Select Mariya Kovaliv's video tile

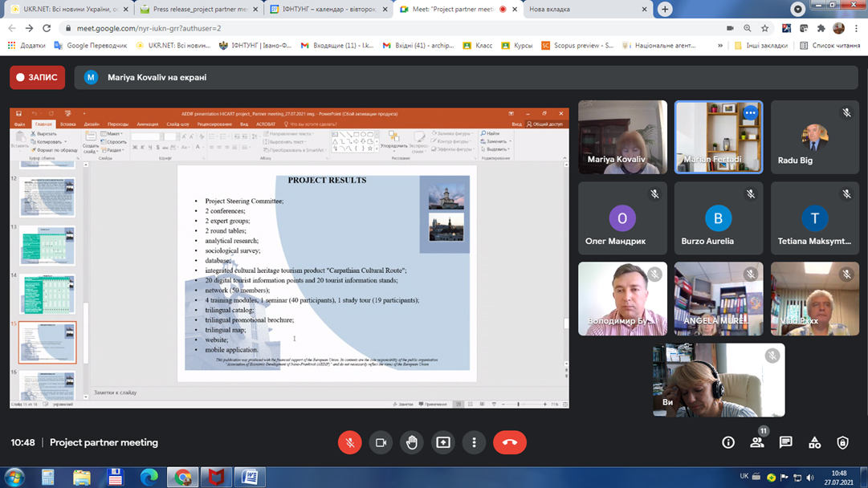click(622, 136)
